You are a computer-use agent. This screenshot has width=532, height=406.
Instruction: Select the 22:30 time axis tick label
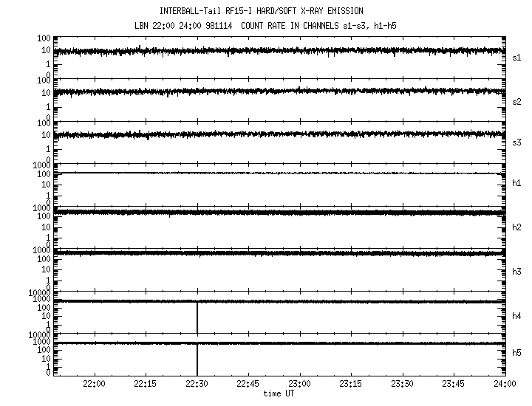[x=197, y=385]
